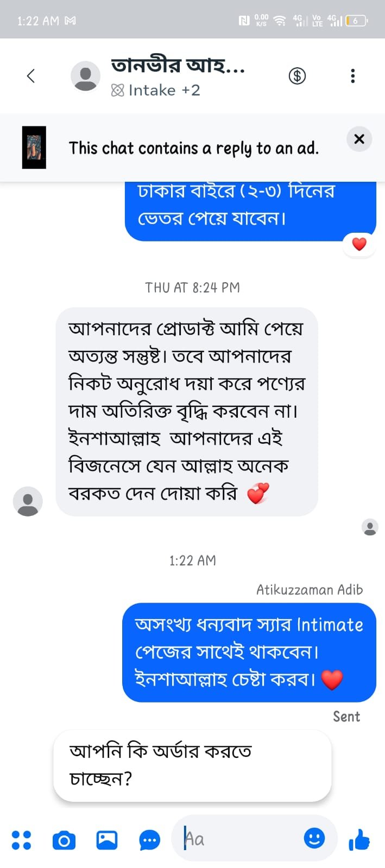Dismiss the ad reply banner
This screenshot has height=868, width=385.
[359, 139]
